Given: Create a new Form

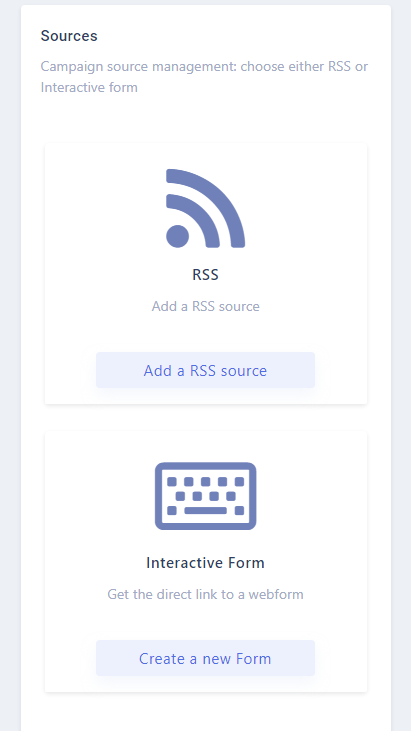Looking at the screenshot, I should [x=206, y=658].
